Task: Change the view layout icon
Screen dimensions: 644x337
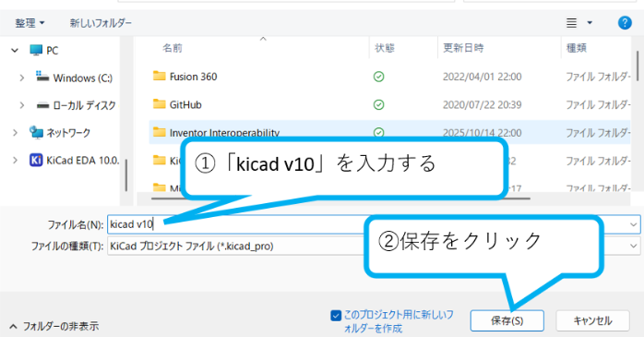Action: pyautogui.click(x=571, y=23)
